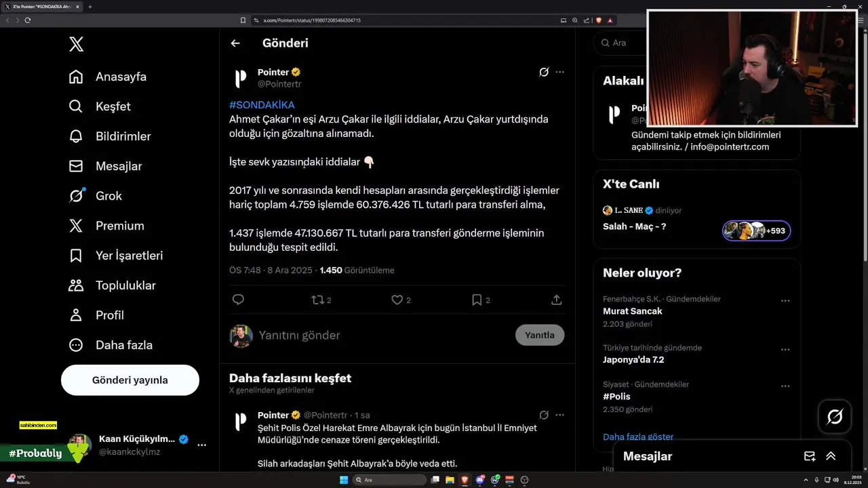Image resolution: width=868 pixels, height=488 pixels.
Task: Open Kaan Küçükyılmaz account menu dots
Action: click(x=201, y=445)
